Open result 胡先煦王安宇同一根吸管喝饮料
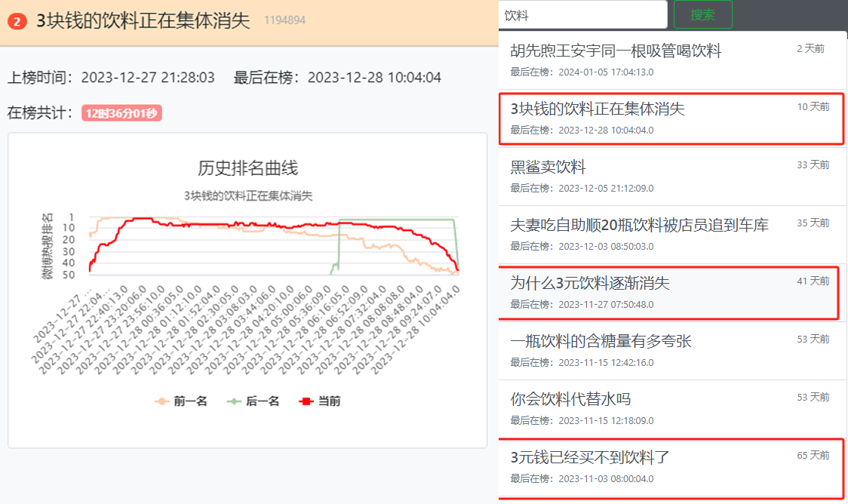Screen dimensions: 848x504 pos(672,60)
